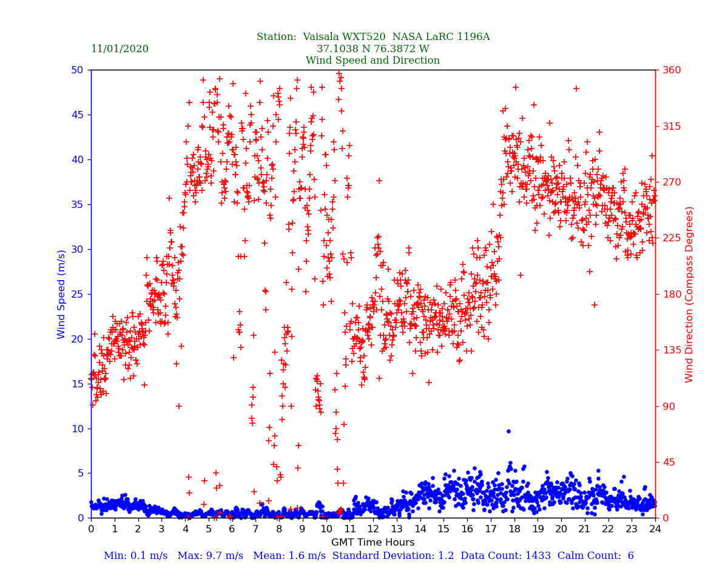
Task: Click the 180 label on the direction axis
Action: tap(670, 294)
